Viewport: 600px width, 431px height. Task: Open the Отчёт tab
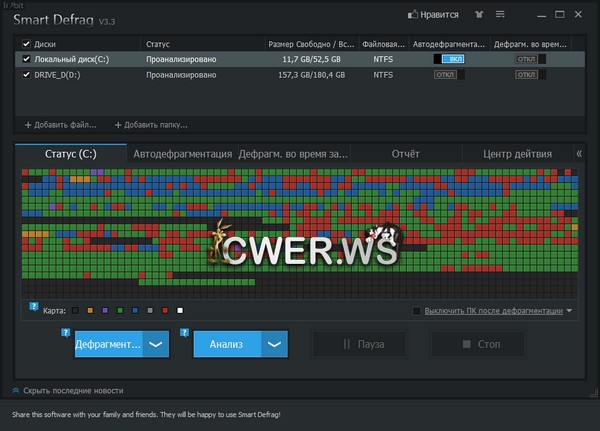click(405, 154)
